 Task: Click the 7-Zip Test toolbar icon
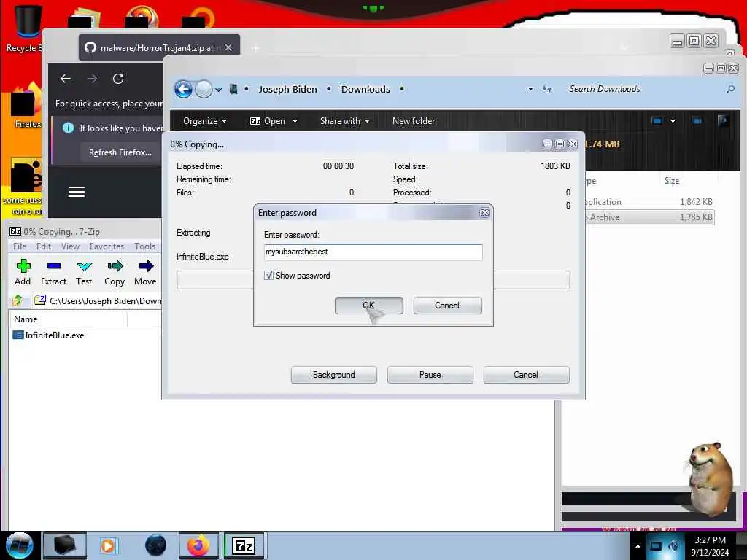pyautogui.click(x=85, y=266)
